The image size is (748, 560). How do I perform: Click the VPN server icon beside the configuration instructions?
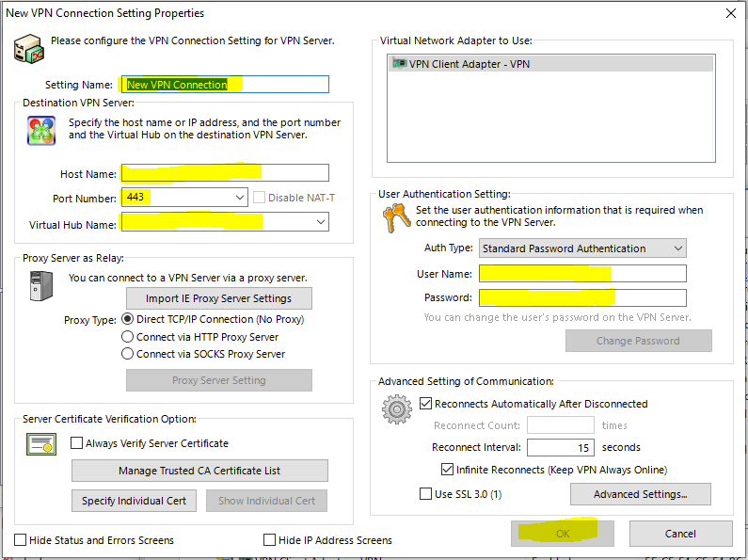(x=32, y=49)
